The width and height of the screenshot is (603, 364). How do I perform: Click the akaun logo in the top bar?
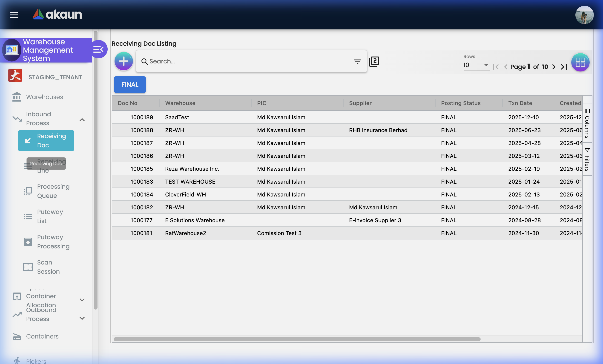tap(57, 14)
